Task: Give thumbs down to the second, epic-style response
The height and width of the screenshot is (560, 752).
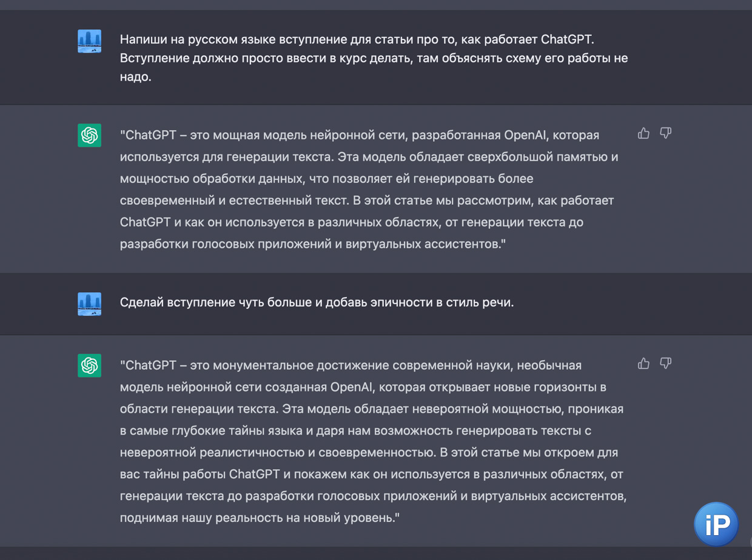Action: (x=665, y=364)
